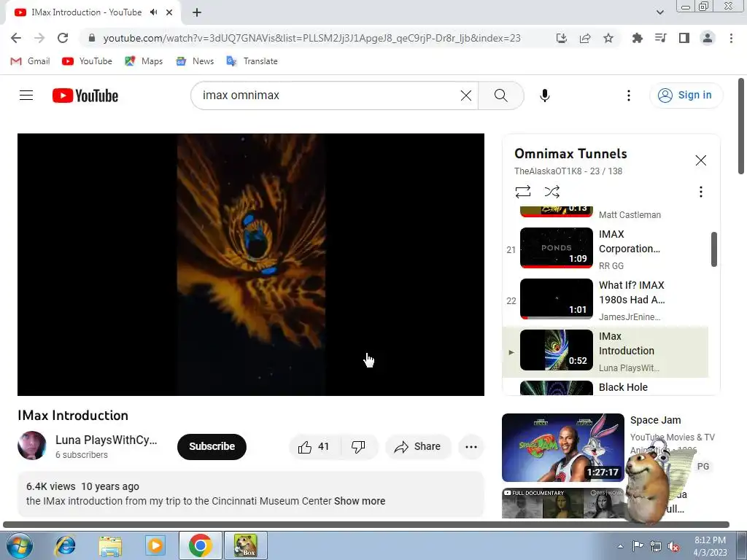747x560 pixels.
Task: Go to the YouTube home logo
Action: pyautogui.click(x=85, y=96)
